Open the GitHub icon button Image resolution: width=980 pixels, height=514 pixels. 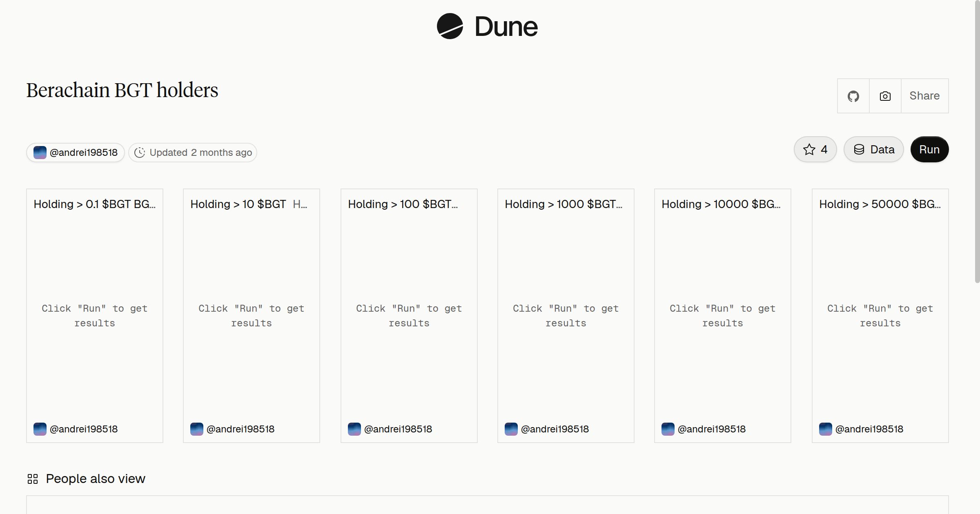(853, 96)
